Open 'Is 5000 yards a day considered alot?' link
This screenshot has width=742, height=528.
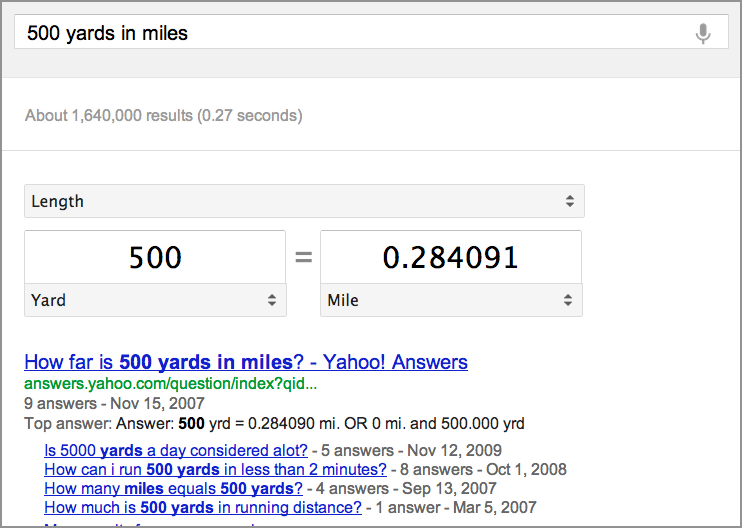click(176, 450)
